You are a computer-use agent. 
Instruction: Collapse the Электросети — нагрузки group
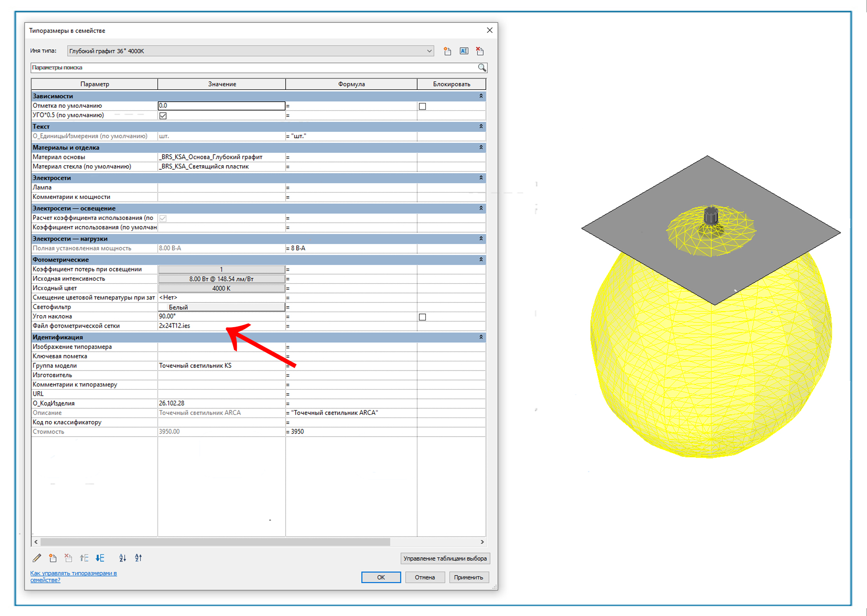pyautogui.click(x=481, y=239)
